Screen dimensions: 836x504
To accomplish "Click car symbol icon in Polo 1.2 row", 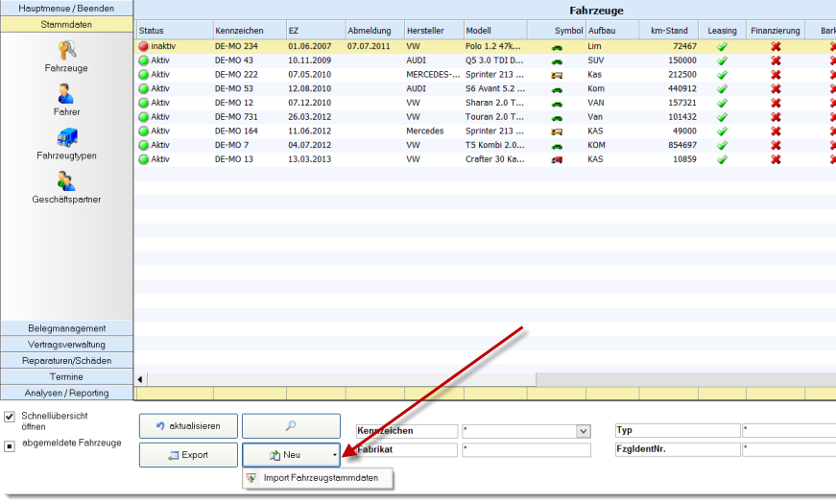I will (557, 47).
